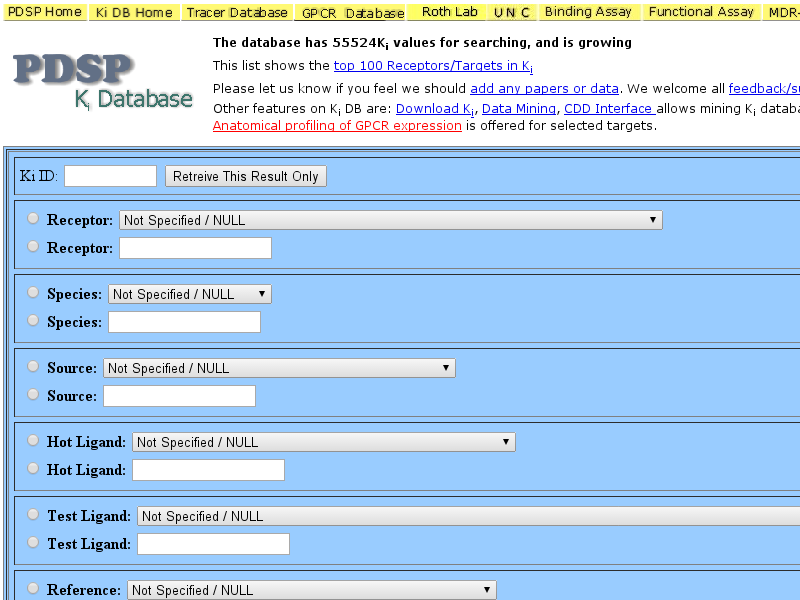Open the Functional Assay tab

click(701, 12)
